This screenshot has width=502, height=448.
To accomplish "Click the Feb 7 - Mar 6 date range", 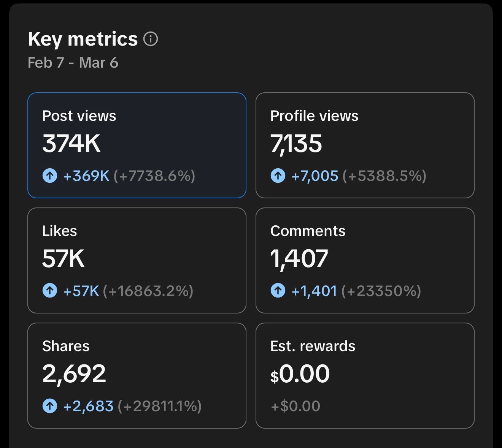I will click(73, 63).
